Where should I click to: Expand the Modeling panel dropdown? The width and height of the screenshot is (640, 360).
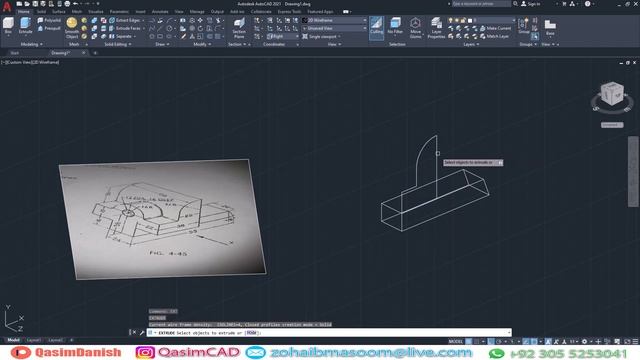tap(31, 44)
